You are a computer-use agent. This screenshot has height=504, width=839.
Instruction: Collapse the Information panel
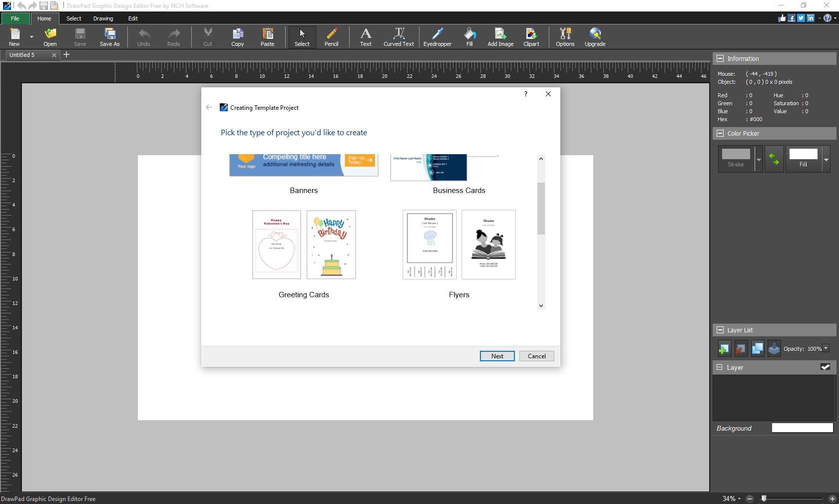point(721,58)
